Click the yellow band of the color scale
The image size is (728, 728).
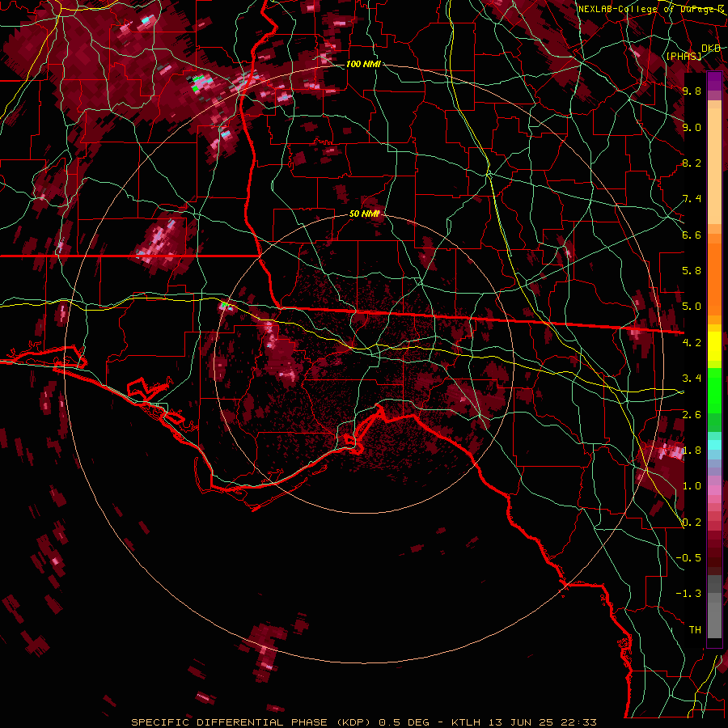coord(714,346)
